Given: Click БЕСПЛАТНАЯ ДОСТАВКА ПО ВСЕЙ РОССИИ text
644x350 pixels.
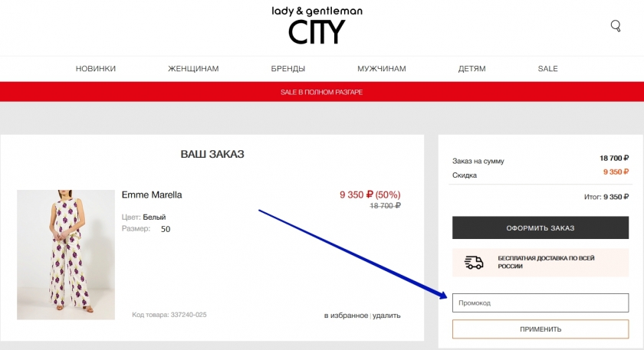Looking at the screenshot, I should (546, 262).
